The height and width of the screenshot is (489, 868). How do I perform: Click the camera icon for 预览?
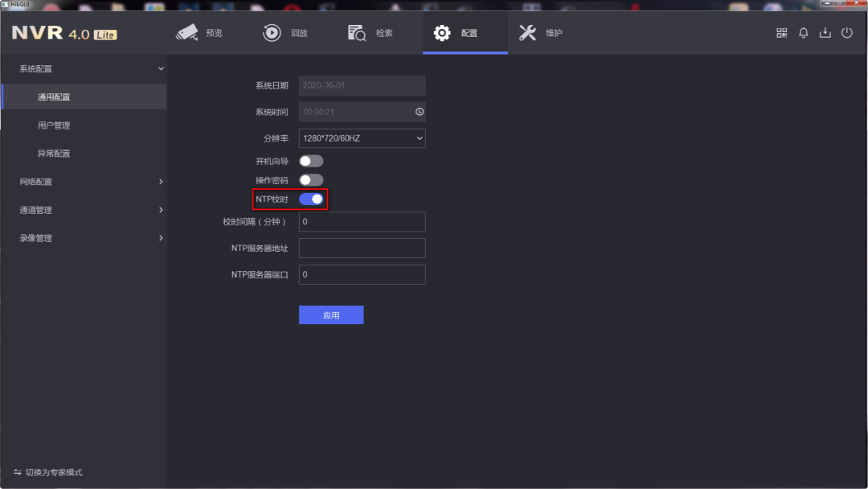[187, 33]
